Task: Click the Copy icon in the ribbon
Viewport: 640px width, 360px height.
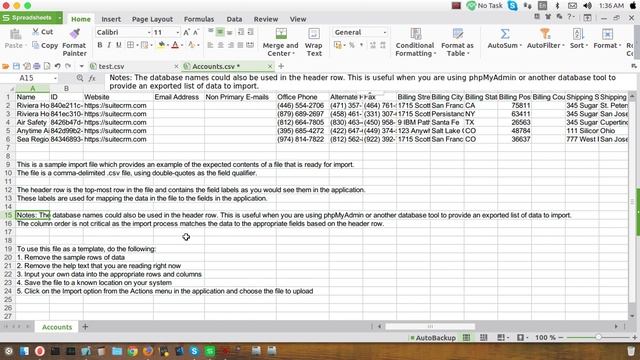Action: point(36,45)
